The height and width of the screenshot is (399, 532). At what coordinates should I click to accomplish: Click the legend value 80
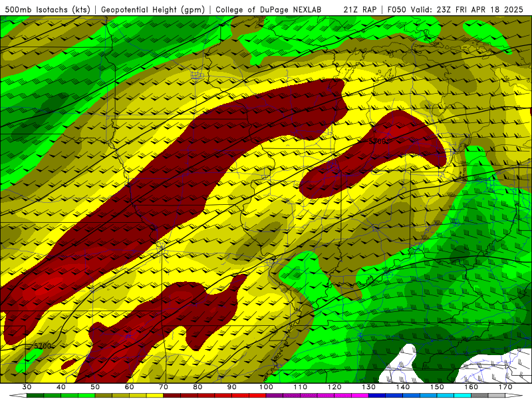(198, 387)
